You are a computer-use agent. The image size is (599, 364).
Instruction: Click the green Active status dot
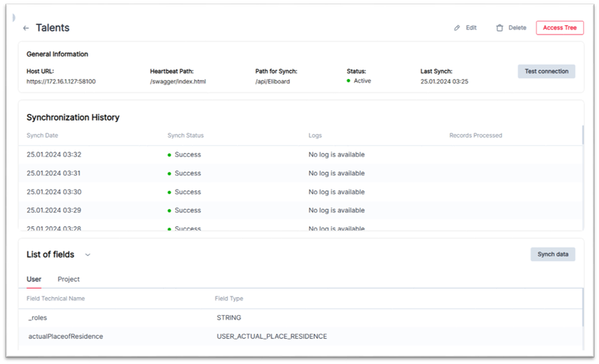[348, 81]
